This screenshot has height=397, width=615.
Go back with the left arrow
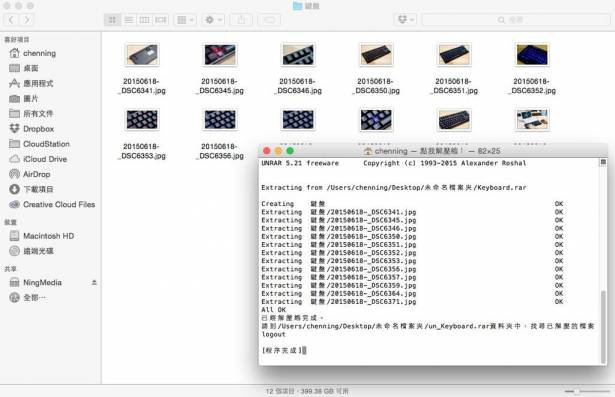[x=11, y=20]
